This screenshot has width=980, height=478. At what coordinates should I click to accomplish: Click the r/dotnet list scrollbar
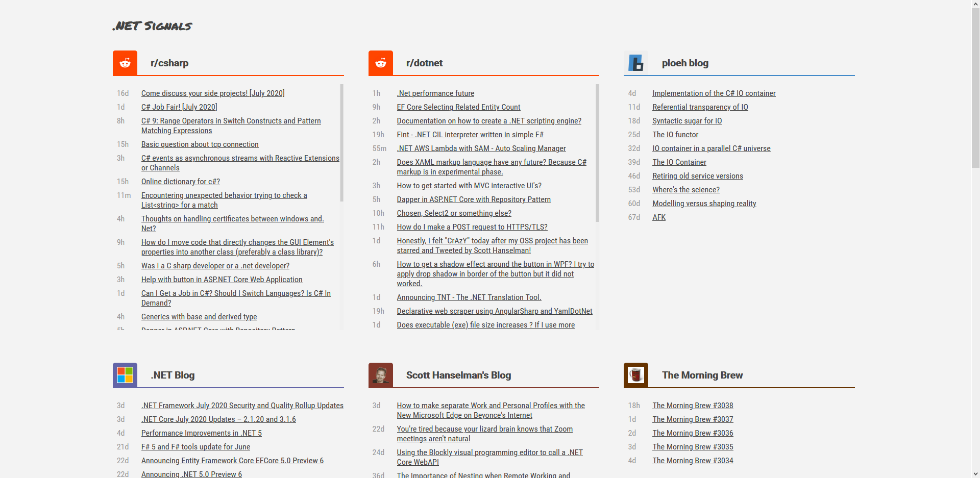[x=597, y=153]
